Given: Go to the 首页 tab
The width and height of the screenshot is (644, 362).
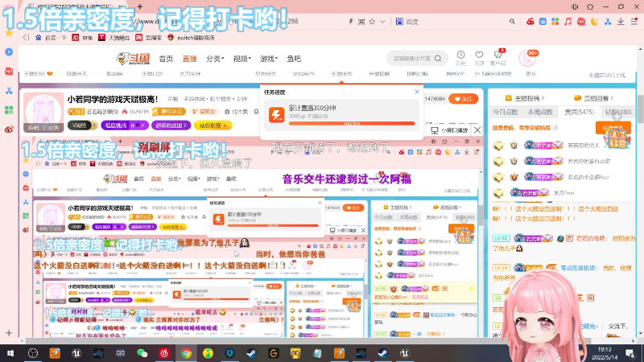Looking at the screenshot, I should coord(166,59).
